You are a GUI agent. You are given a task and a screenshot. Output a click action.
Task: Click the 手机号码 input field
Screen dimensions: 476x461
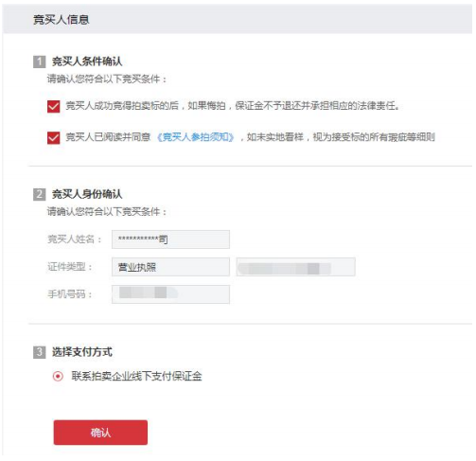pyautogui.click(x=170, y=294)
